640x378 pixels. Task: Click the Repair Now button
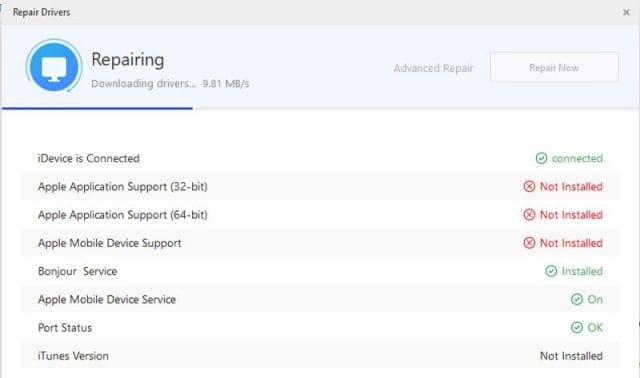point(554,67)
